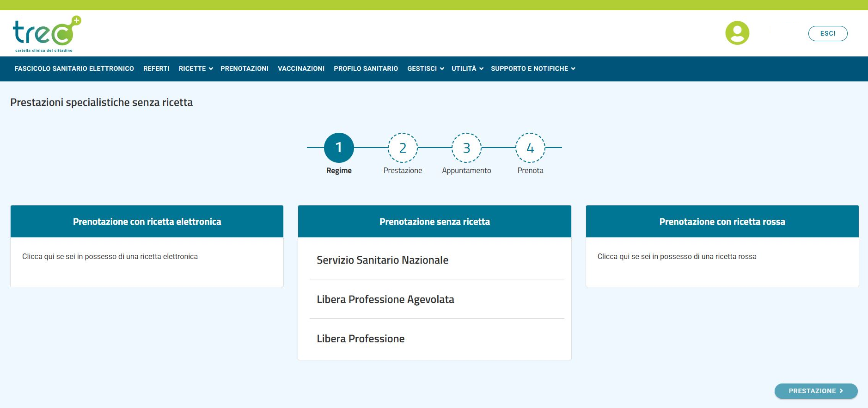This screenshot has width=868, height=408.
Task: Select step 1 Regime circle
Action: point(339,148)
